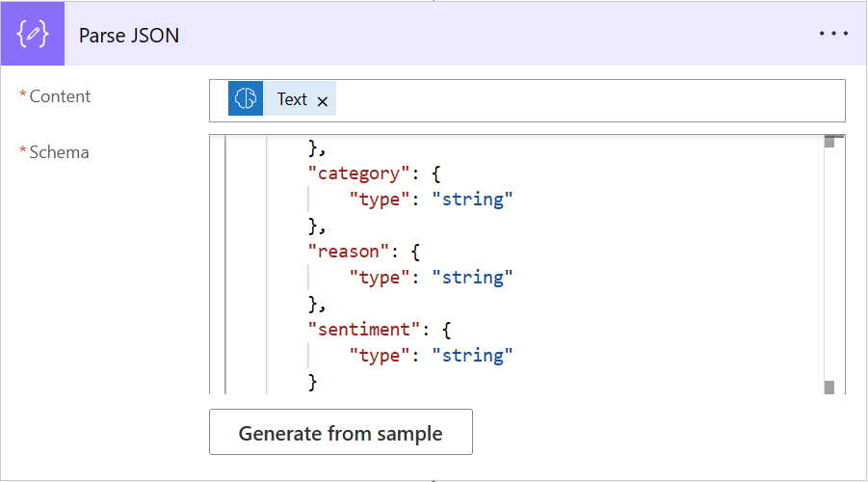The height and width of the screenshot is (482, 868).
Task: Click "string" value under reason property
Action: coord(472,278)
